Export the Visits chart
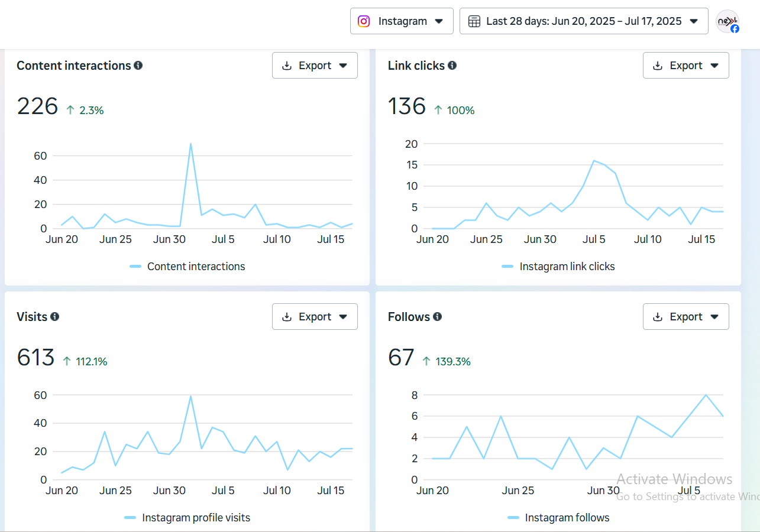This screenshot has height=532, width=760. [x=315, y=317]
